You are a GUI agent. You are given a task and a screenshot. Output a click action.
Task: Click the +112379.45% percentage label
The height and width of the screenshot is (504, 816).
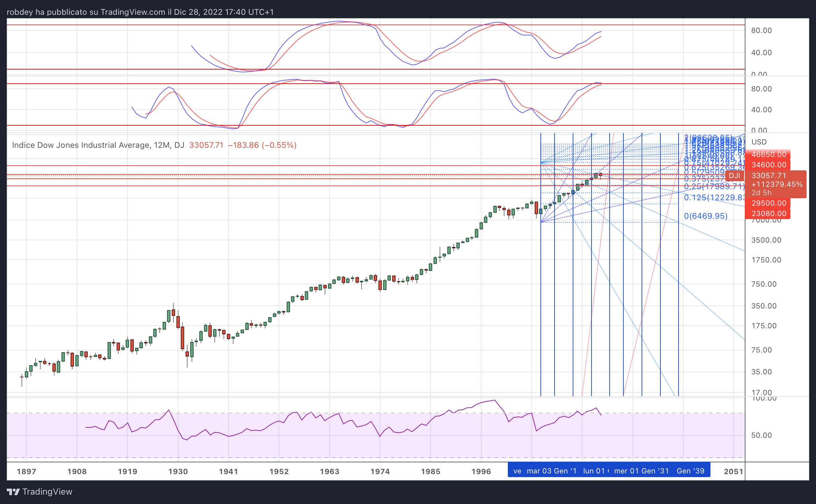click(x=777, y=184)
